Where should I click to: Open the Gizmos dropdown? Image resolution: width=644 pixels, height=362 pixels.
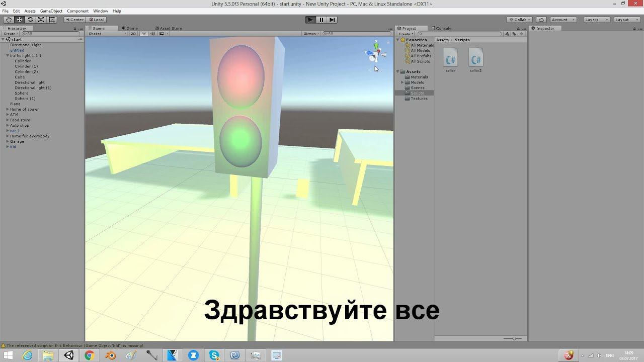[311, 34]
